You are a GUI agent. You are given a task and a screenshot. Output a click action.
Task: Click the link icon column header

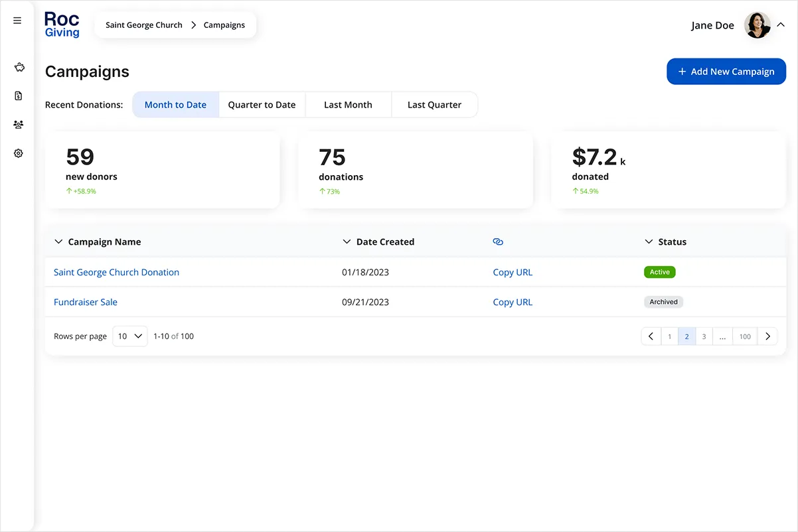[498, 242]
